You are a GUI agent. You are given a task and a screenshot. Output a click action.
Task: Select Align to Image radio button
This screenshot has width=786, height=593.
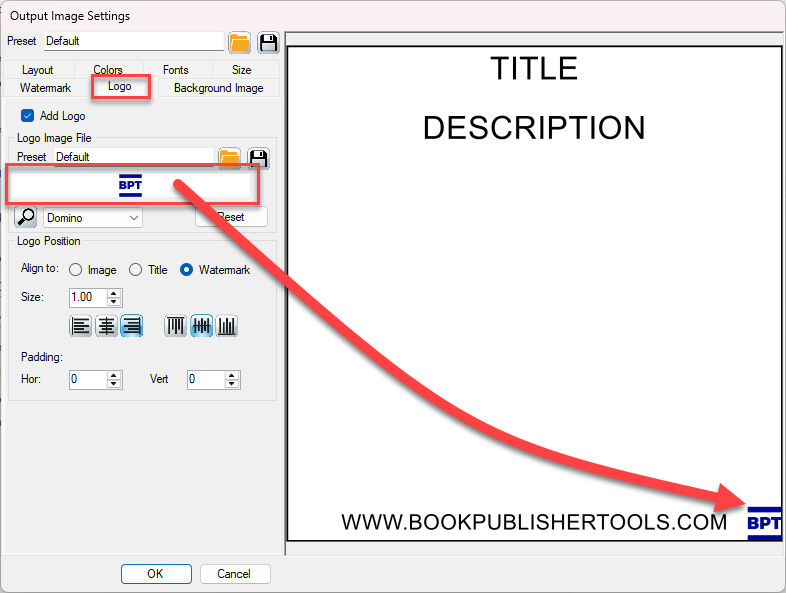(x=76, y=270)
